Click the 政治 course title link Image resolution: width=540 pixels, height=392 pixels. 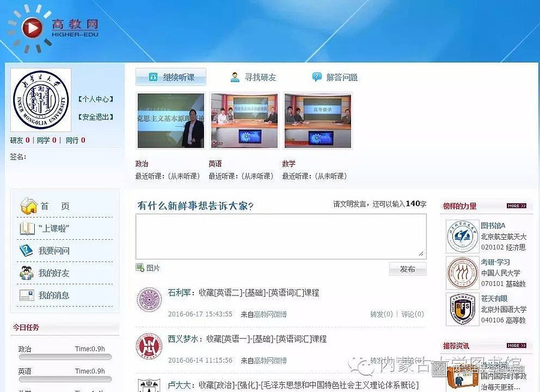[142, 164]
